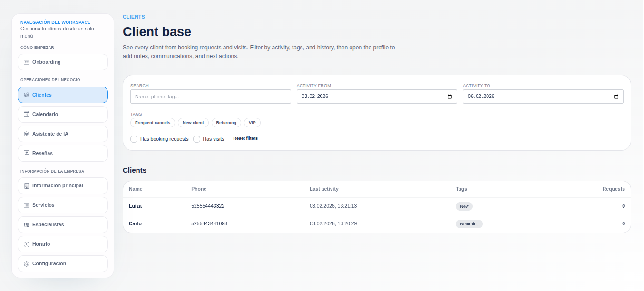
Task: Click the Horario clock icon
Action: pos(27,244)
